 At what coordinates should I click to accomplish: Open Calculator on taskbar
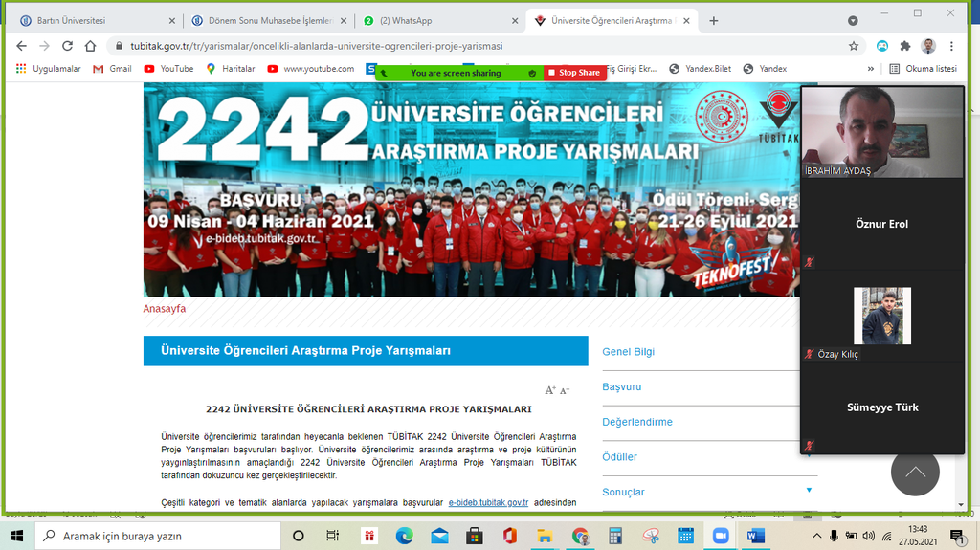point(615,536)
